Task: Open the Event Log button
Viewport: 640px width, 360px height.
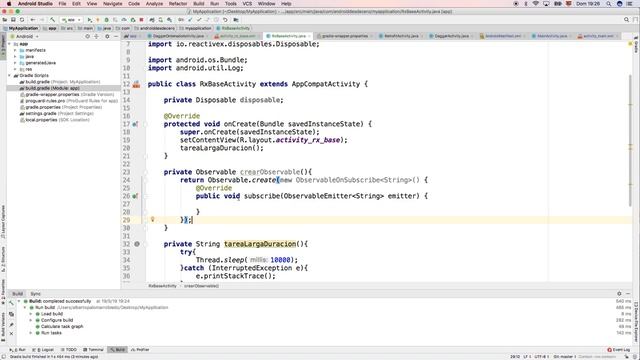Action: point(618,350)
